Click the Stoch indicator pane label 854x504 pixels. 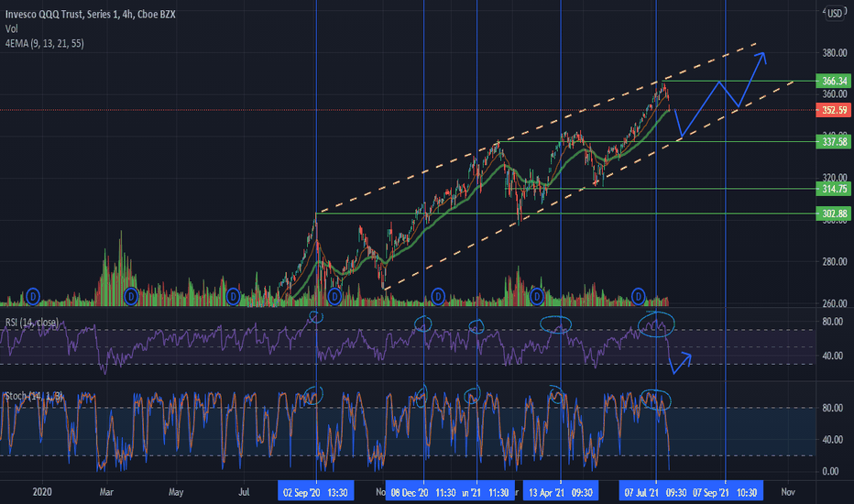(x=34, y=396)
